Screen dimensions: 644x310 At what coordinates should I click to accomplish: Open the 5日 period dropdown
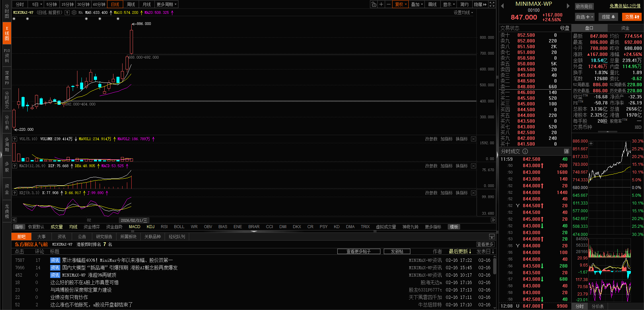click(x=37, y=4)
